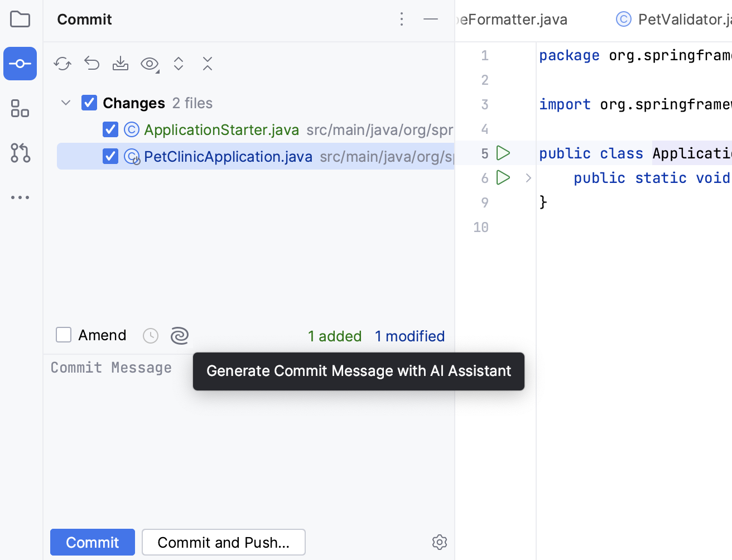Uncheck the Changes group checkbox
The width and height of the screenshot is (732, 560).
click(89, 103)
